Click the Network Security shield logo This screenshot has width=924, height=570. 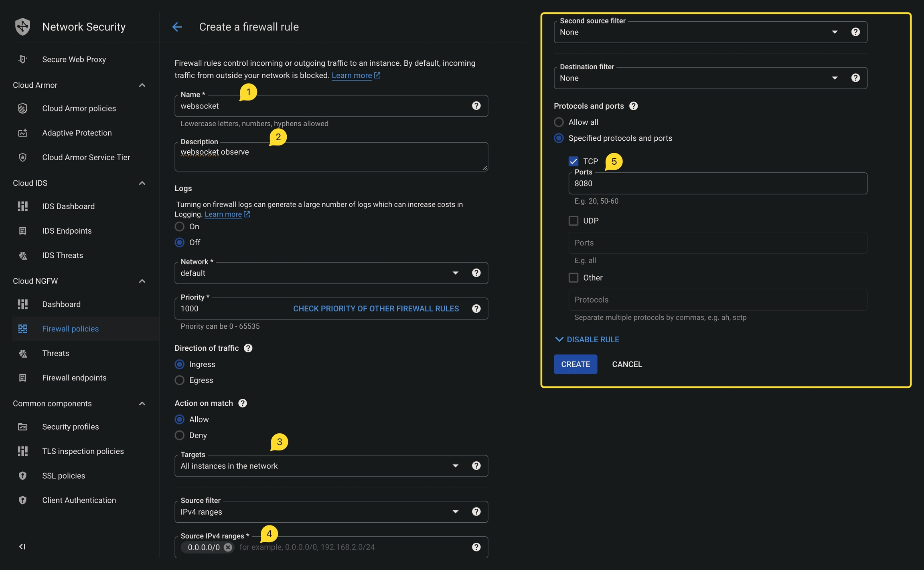[22, 27]
